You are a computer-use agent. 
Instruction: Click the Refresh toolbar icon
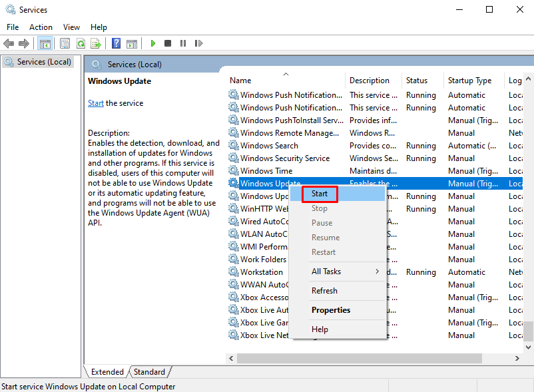[x=81, y=44]
